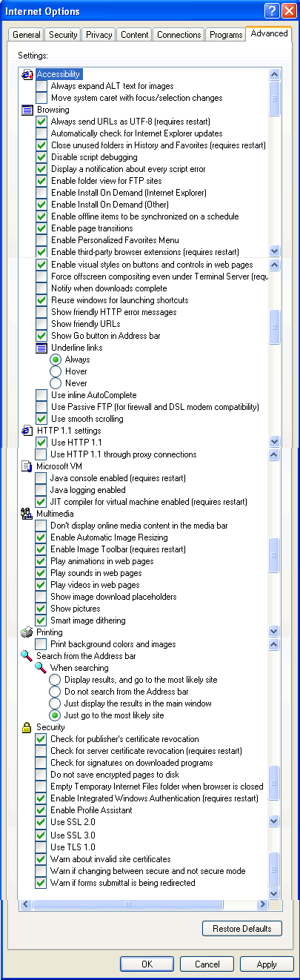Click the Security padlock icon
The image size is (300, 980).
point(27,727)
